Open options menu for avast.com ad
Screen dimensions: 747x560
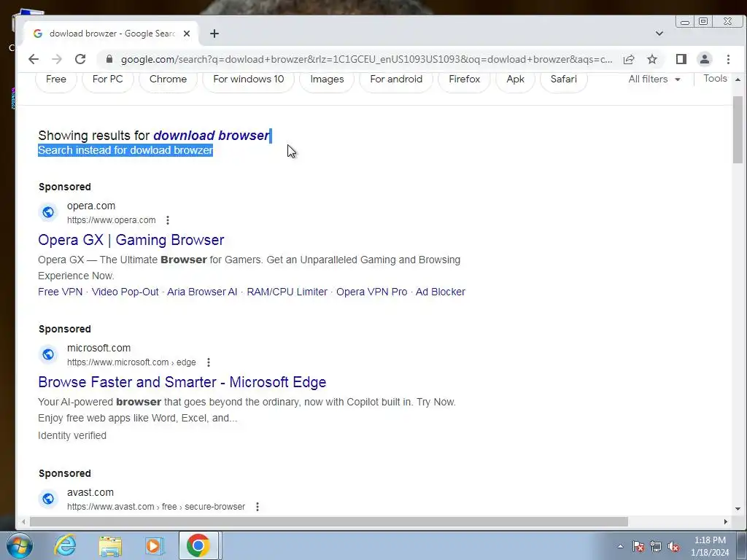[x=258, y=507]
